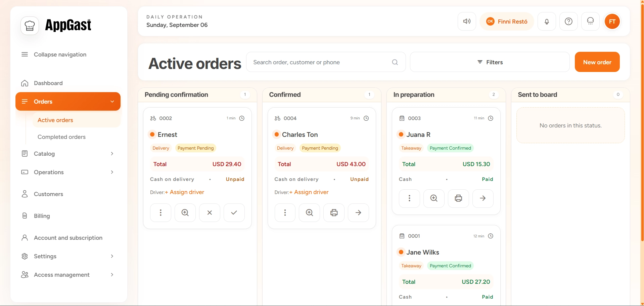Open the Billing section

[68, 216]
